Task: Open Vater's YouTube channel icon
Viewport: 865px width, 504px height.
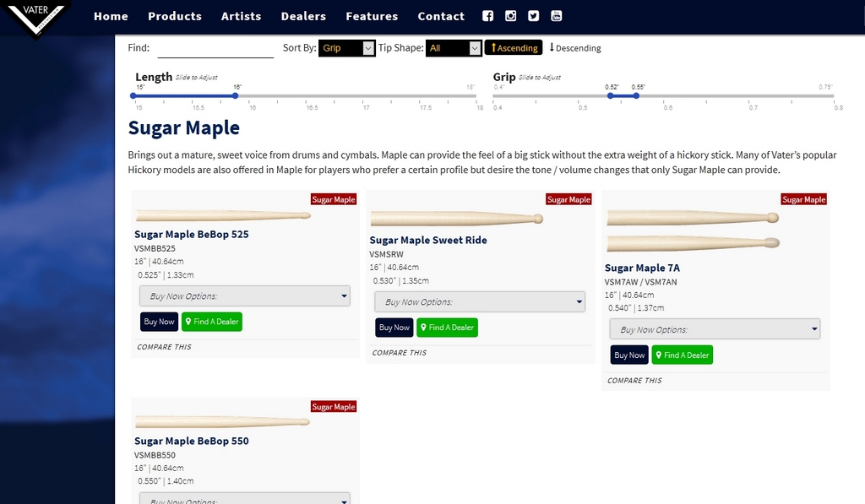Action: [x=556, y=16]
